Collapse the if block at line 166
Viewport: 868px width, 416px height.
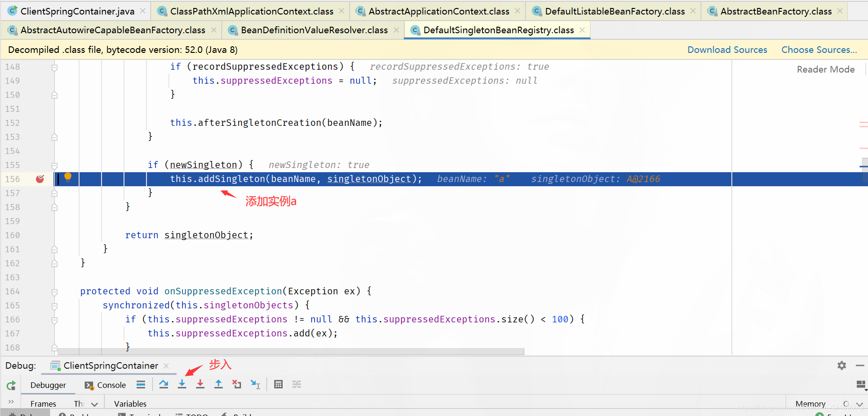54,320
